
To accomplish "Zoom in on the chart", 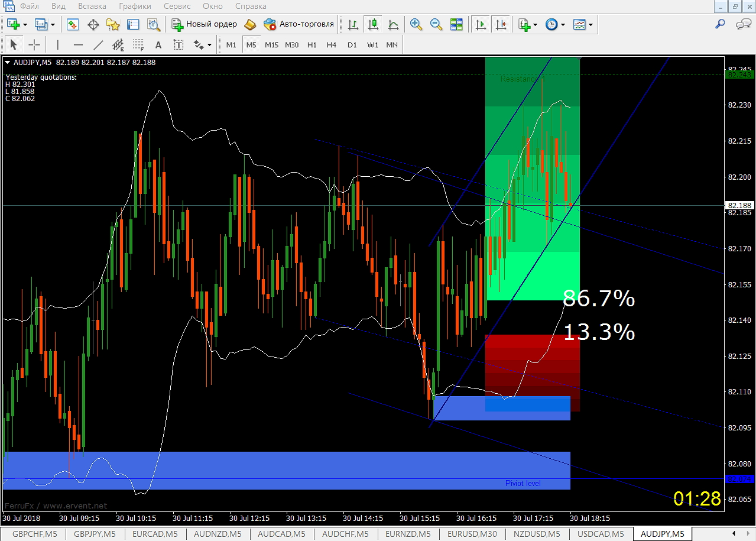I will tap(416, 24).
